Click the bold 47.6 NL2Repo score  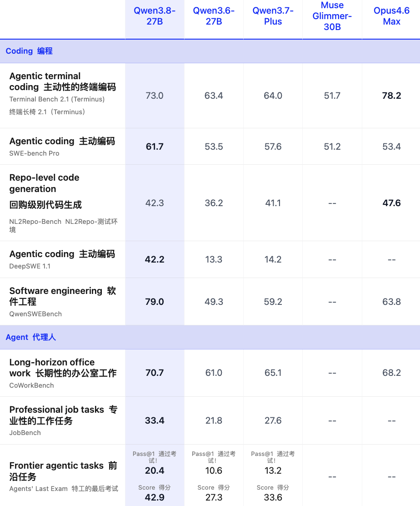(391, 203)
